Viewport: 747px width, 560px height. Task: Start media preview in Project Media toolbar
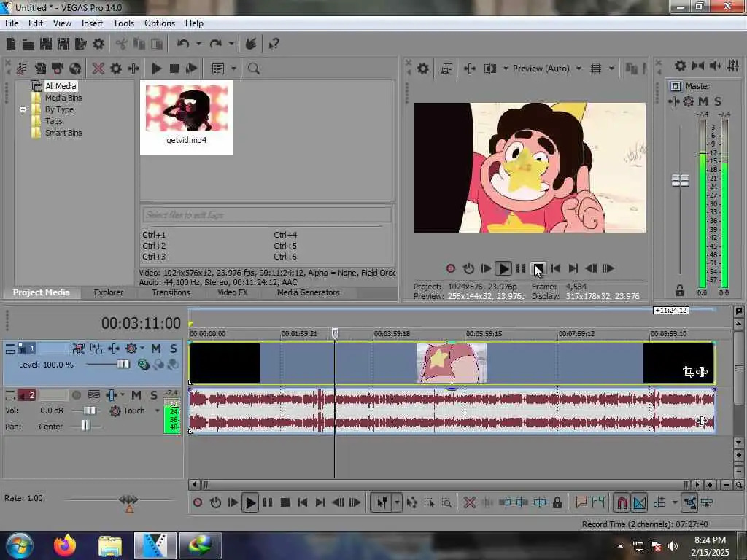156,69
